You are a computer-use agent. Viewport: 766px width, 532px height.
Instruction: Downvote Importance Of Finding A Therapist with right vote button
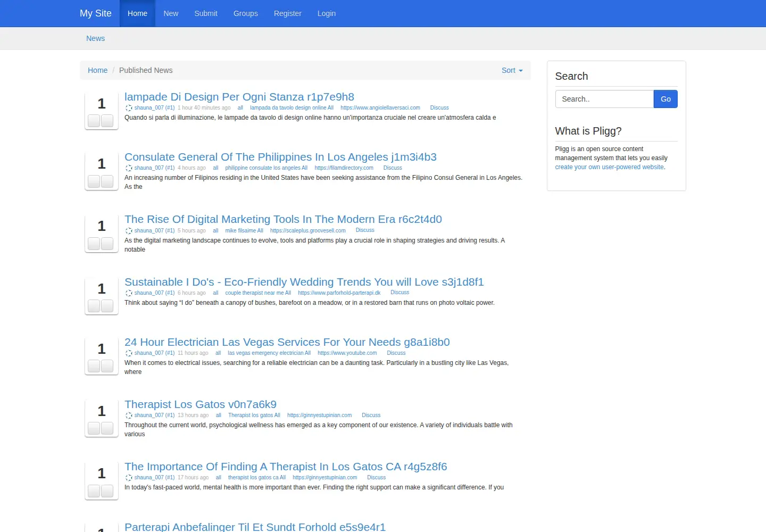click(x=107, y=491)
